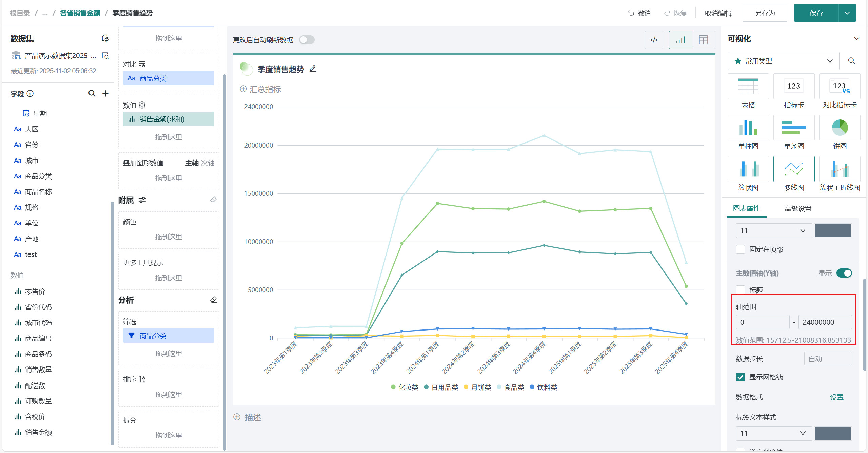868x453 pixels.
Task: Select the 多线图 chart type
Action: pos(793,169)
